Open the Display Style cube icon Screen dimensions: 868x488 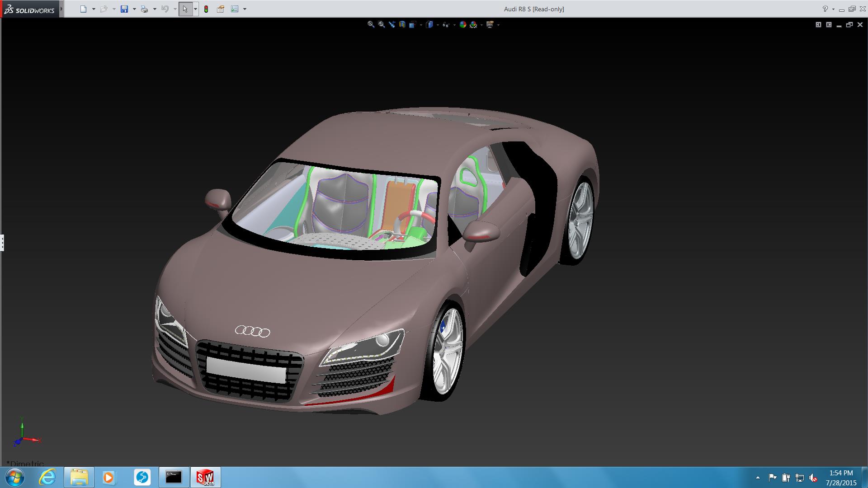[x=429, y=24]
